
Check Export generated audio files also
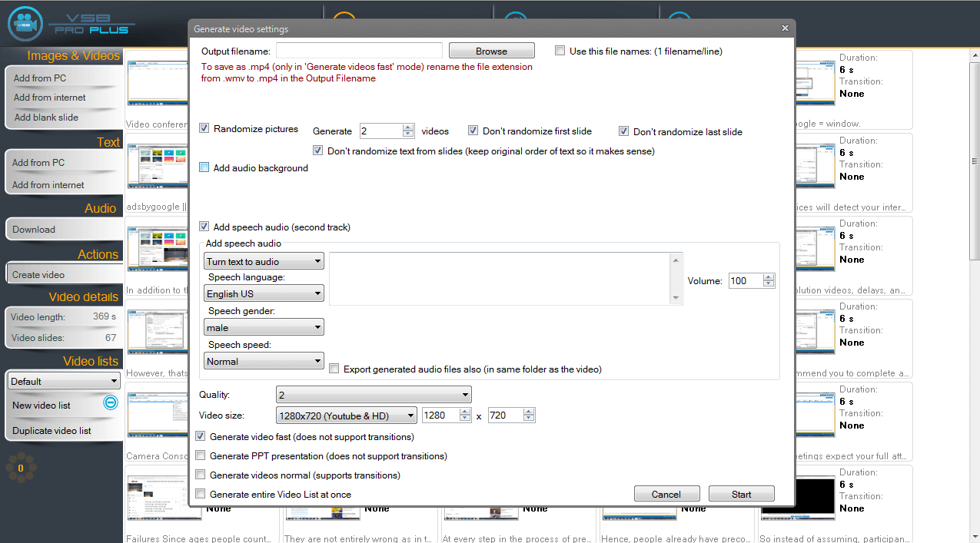[334, 369]
